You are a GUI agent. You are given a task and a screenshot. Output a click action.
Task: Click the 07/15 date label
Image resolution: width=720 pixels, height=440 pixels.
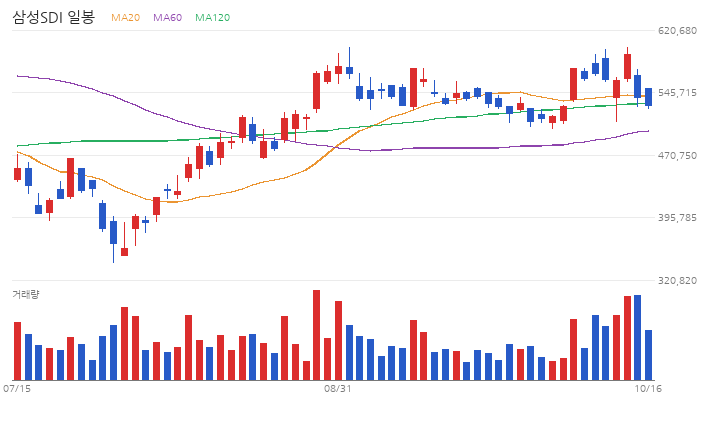(x=17, y=389)
